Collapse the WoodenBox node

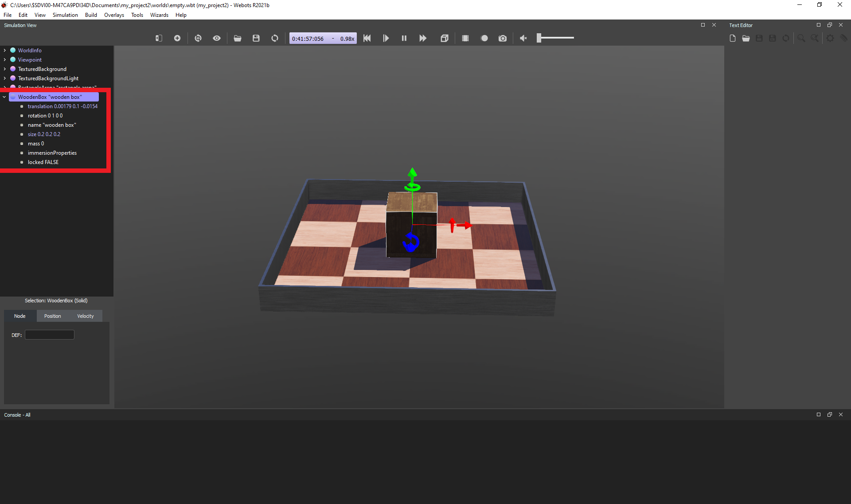click(x=4, y=97)
